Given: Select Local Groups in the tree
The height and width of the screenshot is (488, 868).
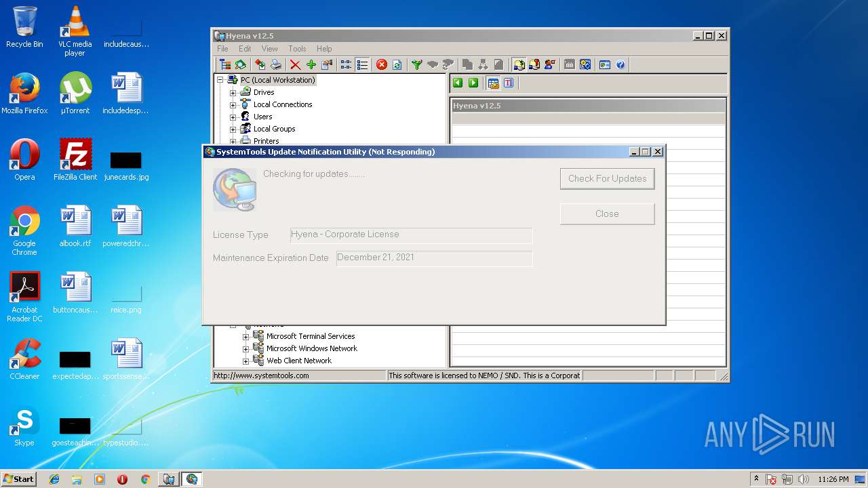Looking at the screenshot, I should tap(274, 129).
